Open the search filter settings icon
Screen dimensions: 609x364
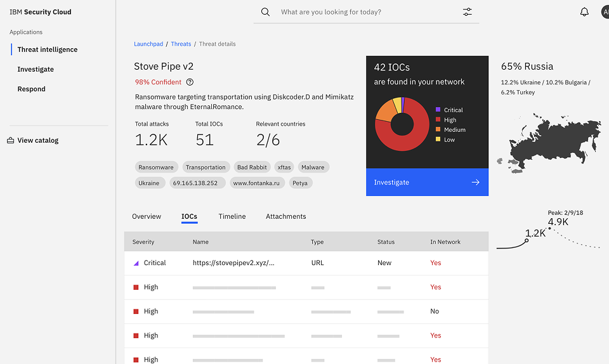click(468, 12)
